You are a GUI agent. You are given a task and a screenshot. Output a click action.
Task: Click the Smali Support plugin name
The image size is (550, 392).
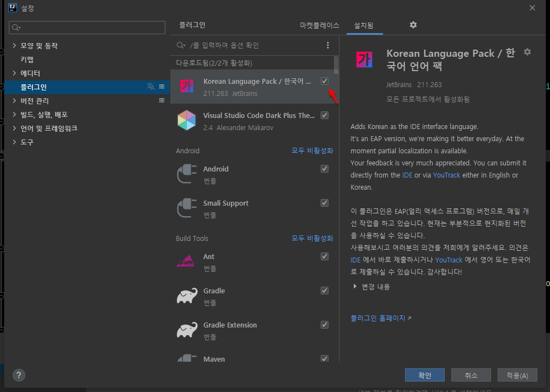(225, 203)
